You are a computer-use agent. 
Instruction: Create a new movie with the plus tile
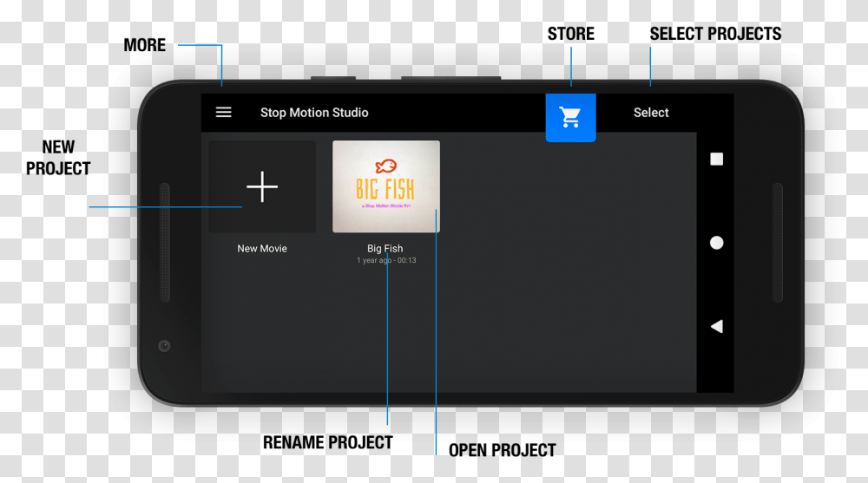tap(262, 187)
